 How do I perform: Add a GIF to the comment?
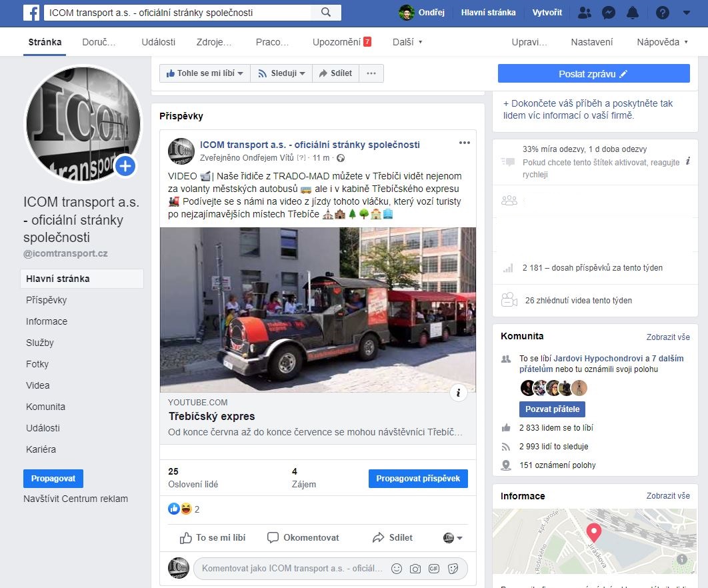(434, 569)
